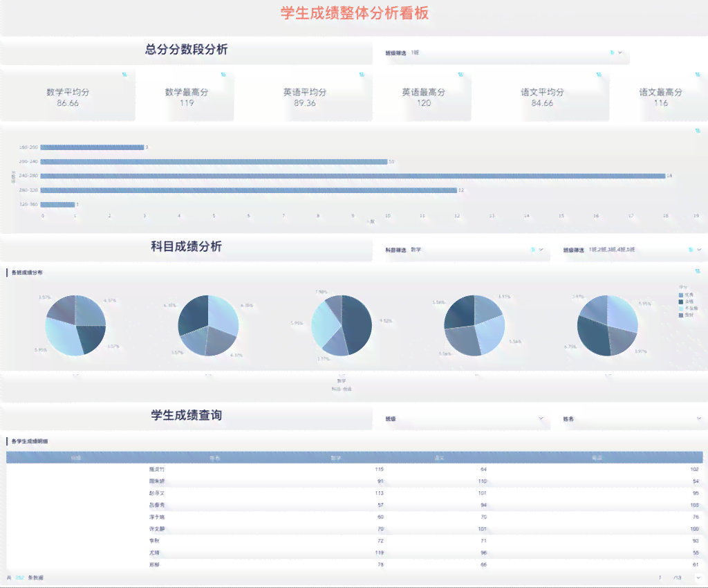Screen dimensions: 708x588
Task: Click second pie chart from left
Action: (x=208, y=325)
